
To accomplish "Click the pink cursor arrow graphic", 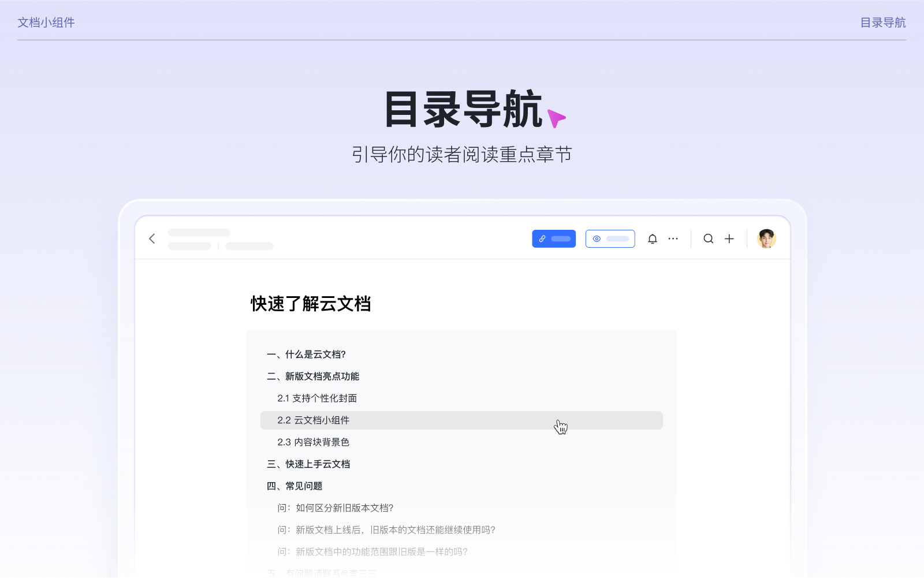I will [x=556, y=118].
